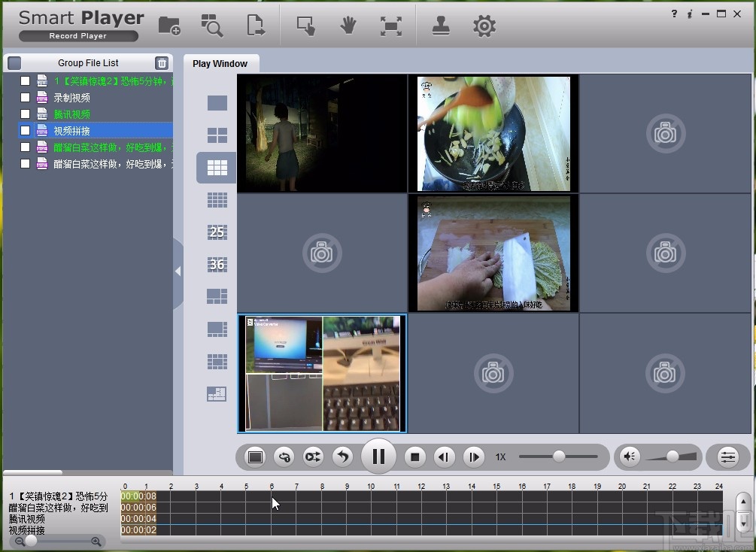Tick the checkbox next to 腾讯视频
Viewport: 756px width, 552px height.
(25, 114)
